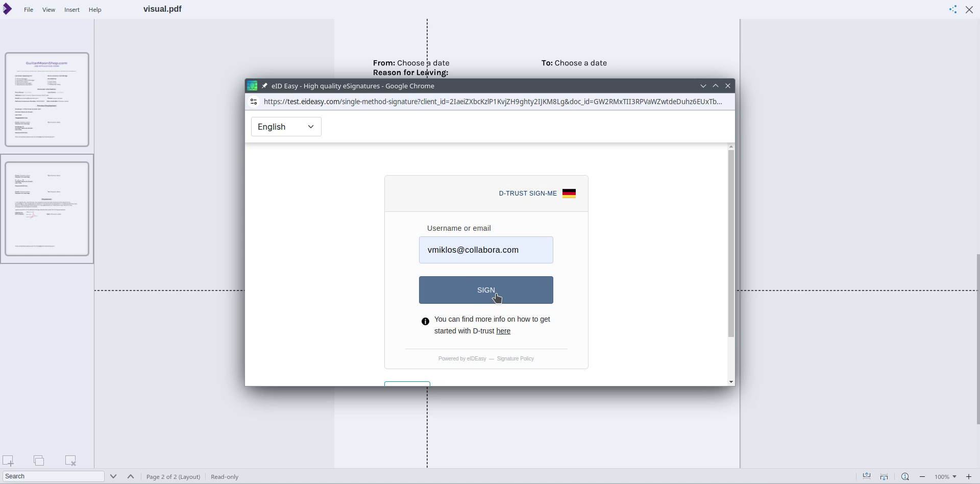Click the From: Choose a date field
The height and width of the screenshot is (484, 980).
coord(411,63)
